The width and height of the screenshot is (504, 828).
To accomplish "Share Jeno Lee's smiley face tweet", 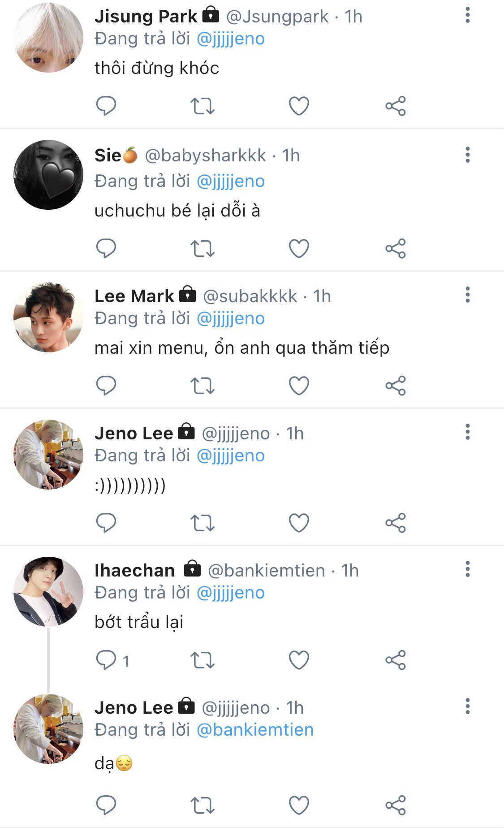I will pyautogui.click(x=396, y=523).
